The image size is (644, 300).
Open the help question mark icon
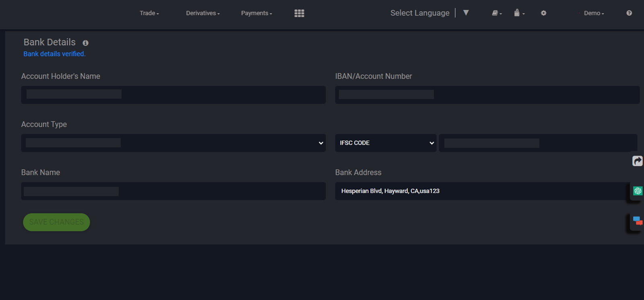(629, 13)
